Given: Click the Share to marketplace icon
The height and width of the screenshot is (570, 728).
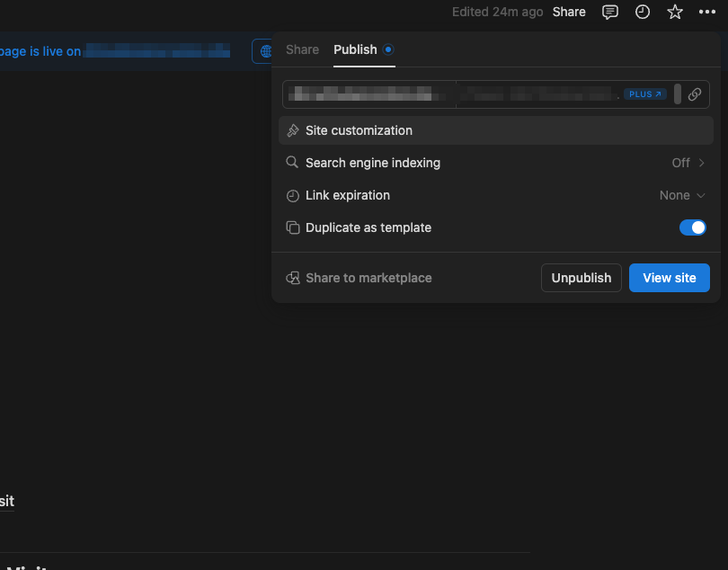Looking at the screenshot, I should tap(292, 278).
